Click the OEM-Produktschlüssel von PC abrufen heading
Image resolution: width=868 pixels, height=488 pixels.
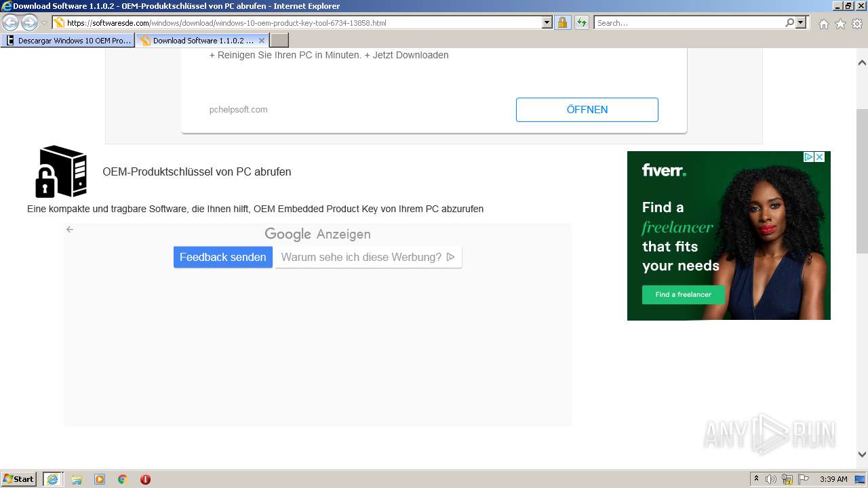[x=197, y=172]
